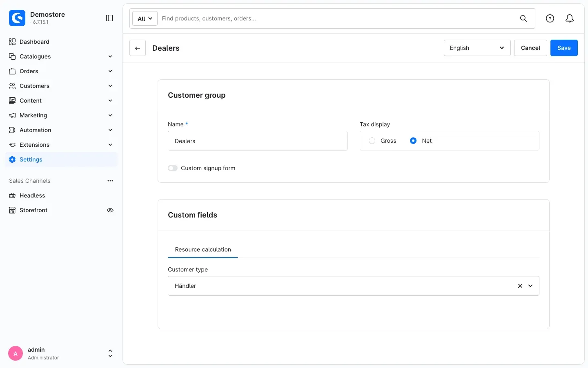Click the search magnifier icon
This screenshot has height=368, width=588.
pos(523,18)
